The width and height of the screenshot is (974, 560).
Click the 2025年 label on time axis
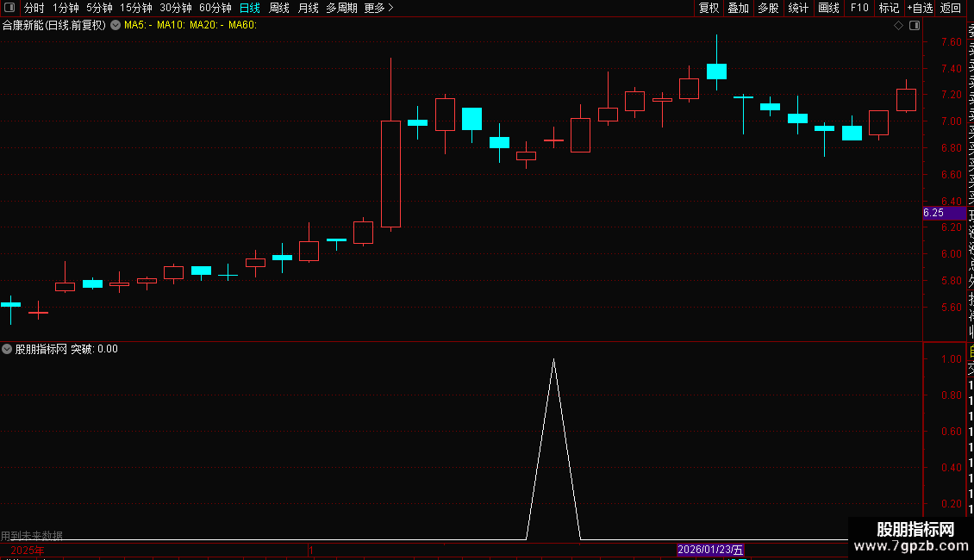(x=28, y=550)
